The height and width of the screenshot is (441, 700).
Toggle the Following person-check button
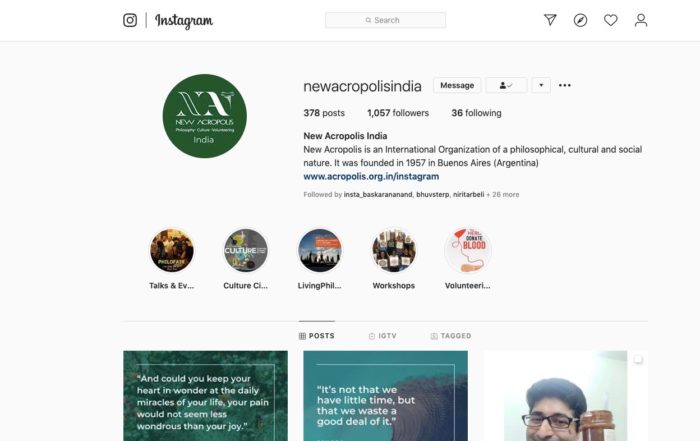(506, 85)
